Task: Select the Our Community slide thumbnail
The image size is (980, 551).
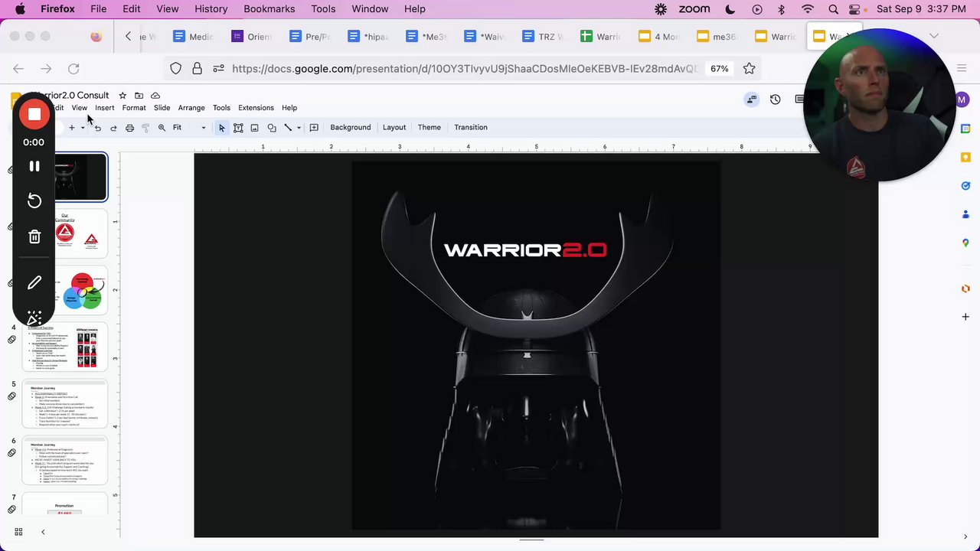Action: click(65, 234)
